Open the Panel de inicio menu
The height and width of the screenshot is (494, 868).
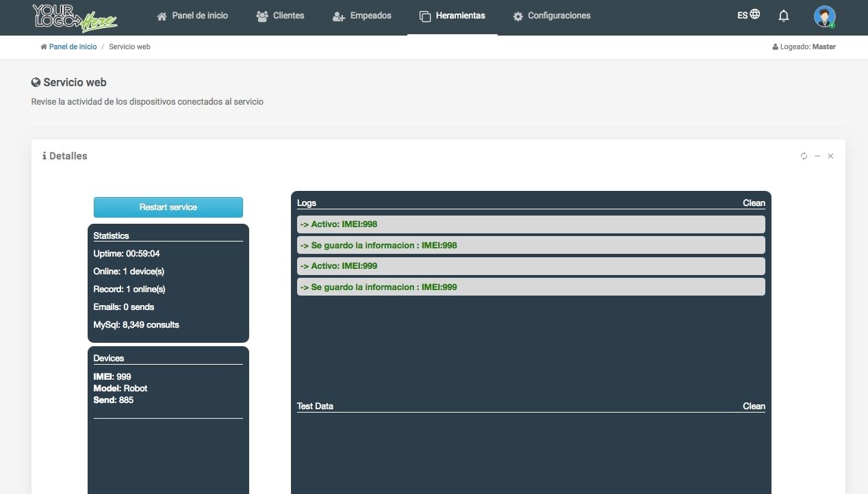[192, 16]
